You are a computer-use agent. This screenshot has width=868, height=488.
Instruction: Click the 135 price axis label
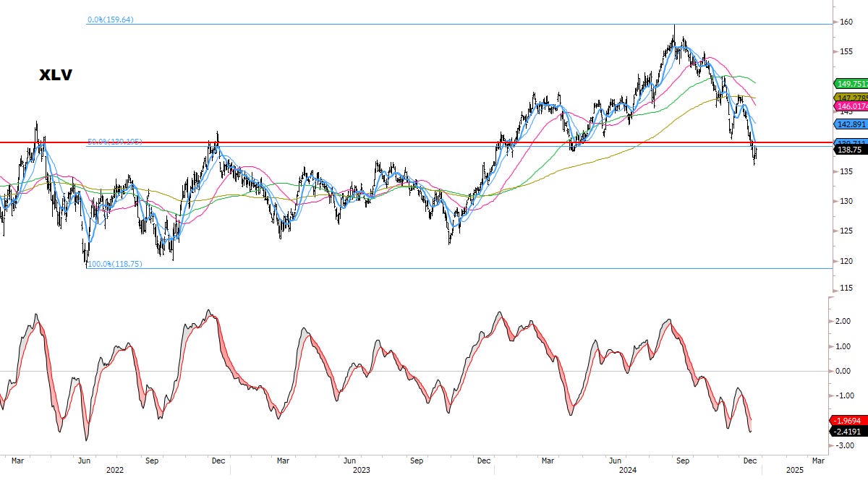[x=846, y=171]
